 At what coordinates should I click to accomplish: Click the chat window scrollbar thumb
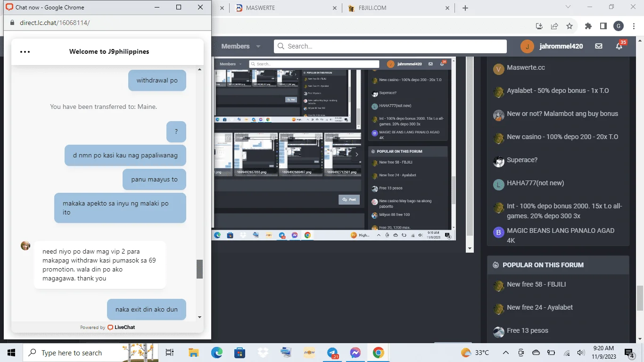pyautogui.click(x=200, y=269)
